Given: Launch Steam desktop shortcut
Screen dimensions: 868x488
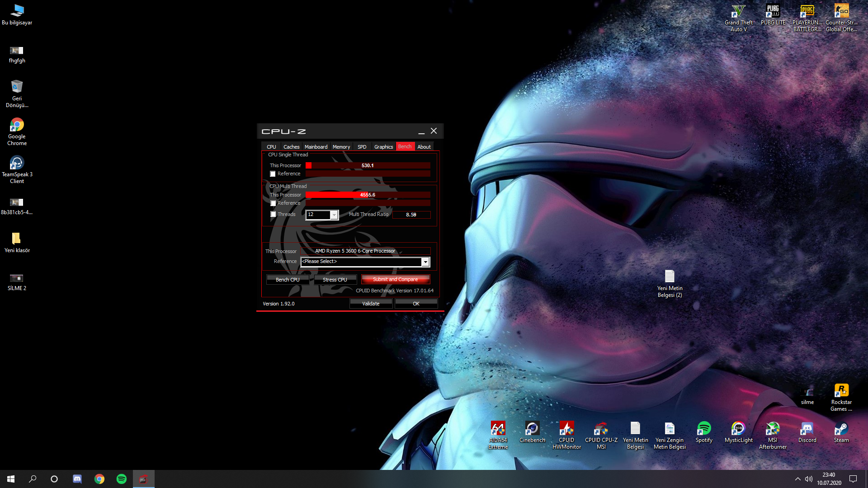Looking at the screenshot, I should tap(841, 432).
